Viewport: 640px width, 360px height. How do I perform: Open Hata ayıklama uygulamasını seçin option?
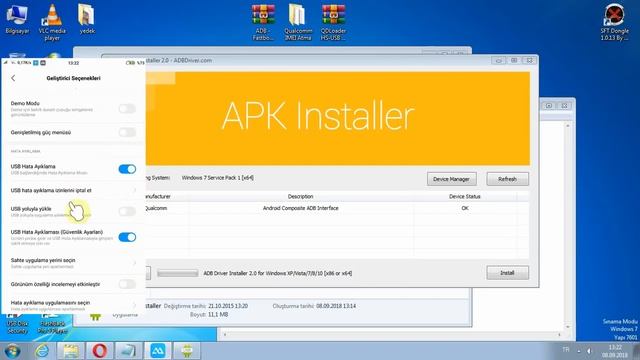coord(73,305)
